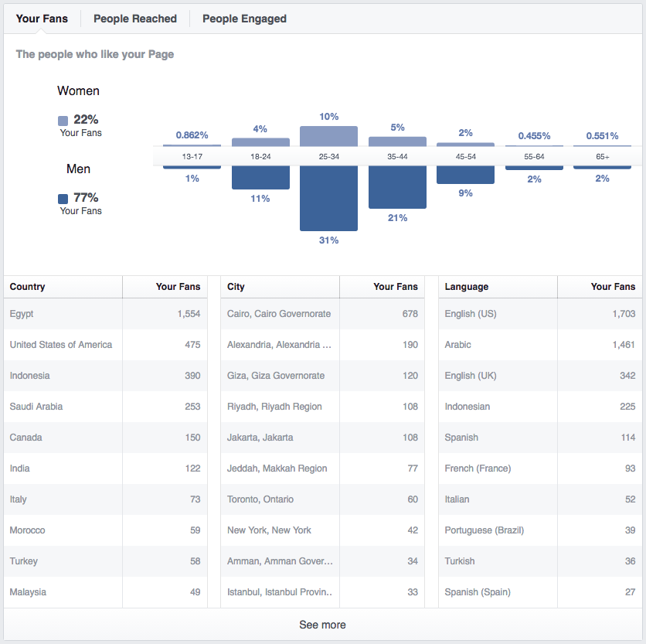The width and height of the screenshot is (646, 644).
Task: Select the India country row
Action: (105, 469)
